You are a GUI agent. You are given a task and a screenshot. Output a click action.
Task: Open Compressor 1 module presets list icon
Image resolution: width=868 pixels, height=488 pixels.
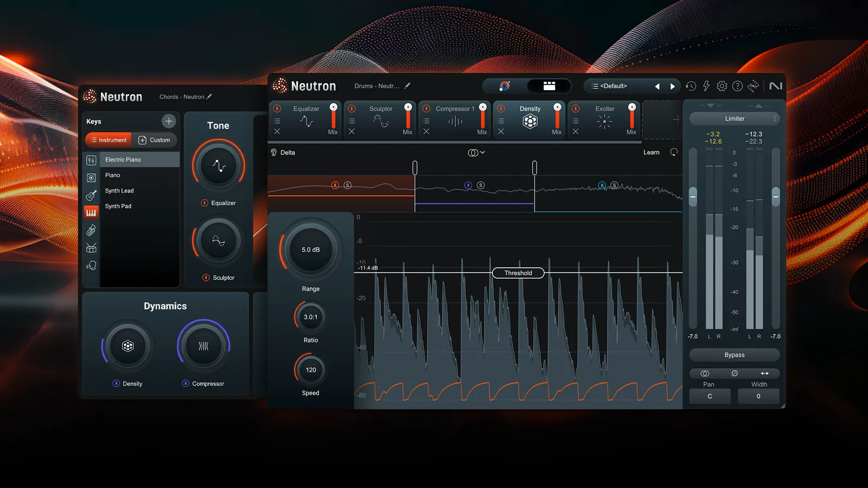pyautogui.click(x=426, y=121)
